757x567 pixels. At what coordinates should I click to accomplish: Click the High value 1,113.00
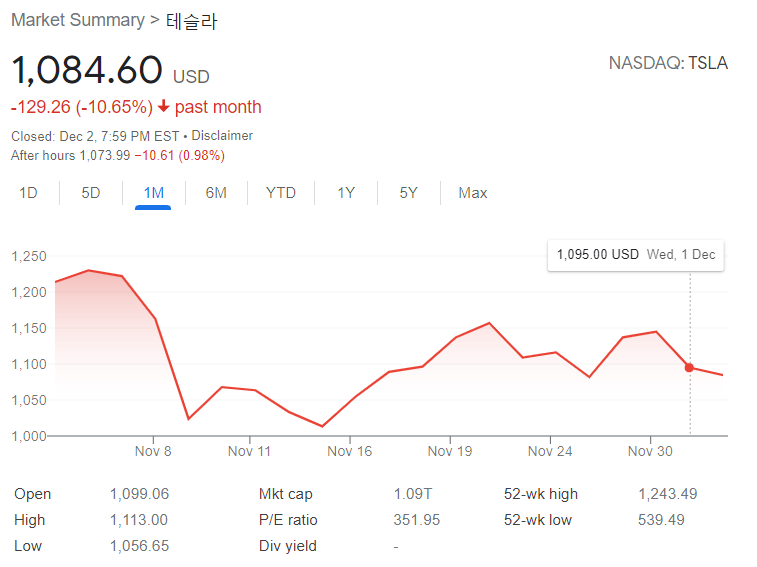point(139,520)
